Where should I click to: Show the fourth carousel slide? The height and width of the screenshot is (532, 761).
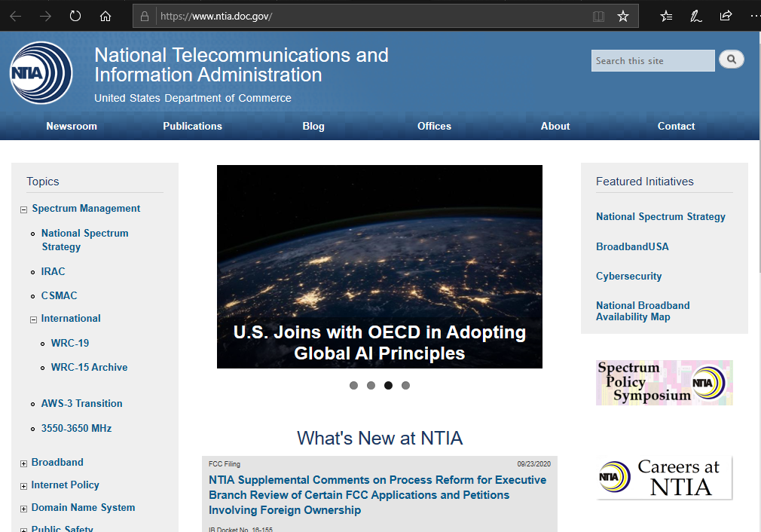405,385
